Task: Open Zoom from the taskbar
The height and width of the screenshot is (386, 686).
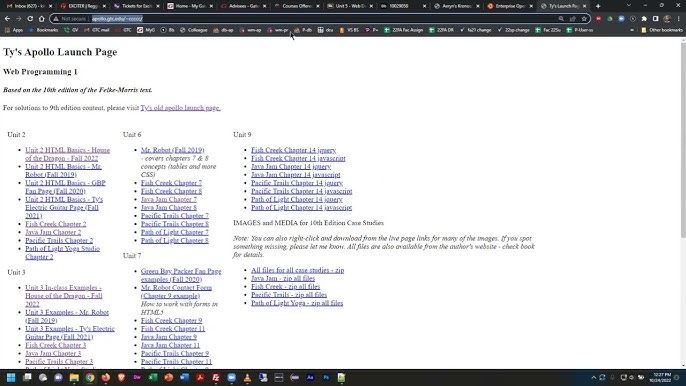Action: (x=231, y=377)
